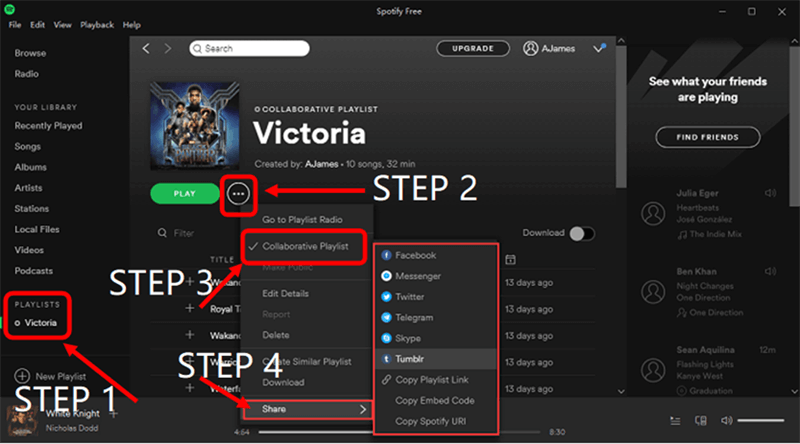800x444 pixels.
Task: Click the volume speaker icon
Action: [727, 421]
